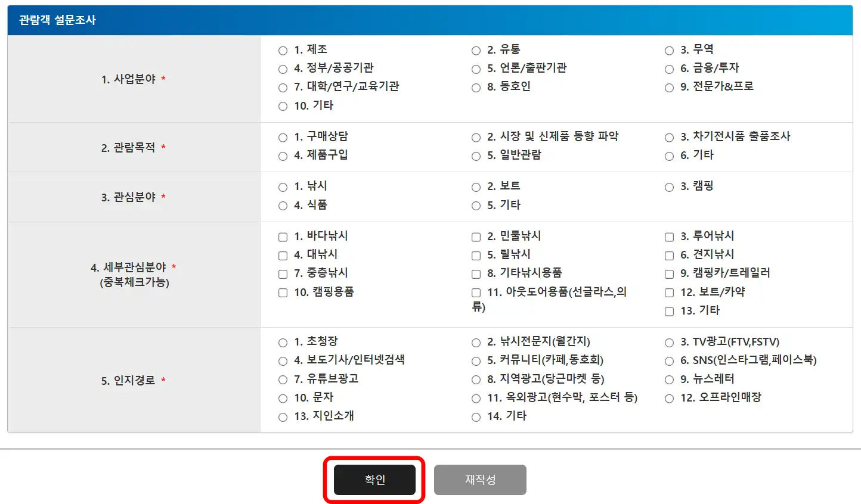861x504 pixels.
Task: Enable '9. 캠핑카/트레일러' checkbox
Action: click(668, 274)
